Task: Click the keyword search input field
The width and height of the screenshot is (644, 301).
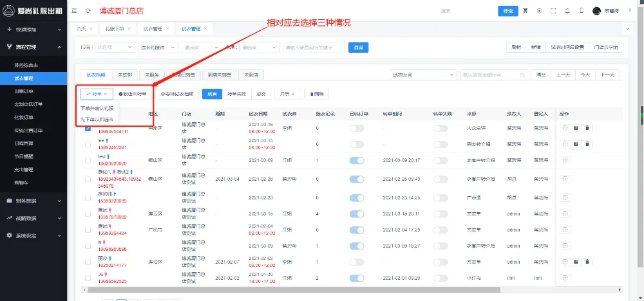Action: pyautogui.click(x=312, y=48)
